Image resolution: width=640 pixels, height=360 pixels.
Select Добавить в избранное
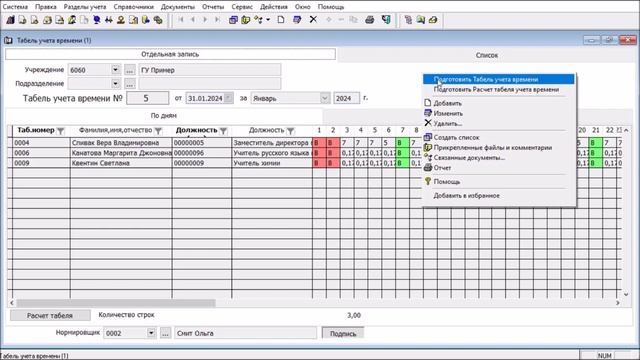[498, 196]
